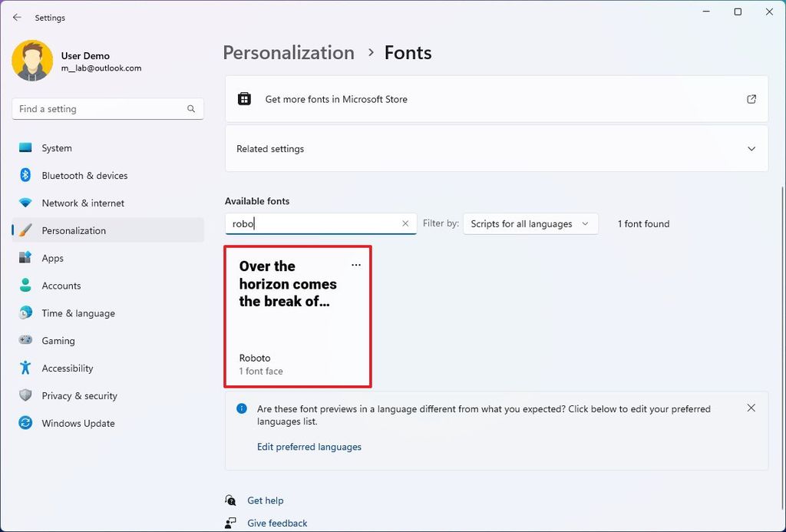
Task: Open the Roboto font card options menu
Action: 355,264
